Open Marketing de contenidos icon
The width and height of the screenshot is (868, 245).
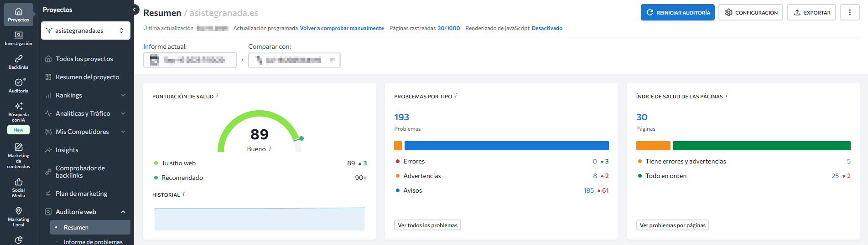click(18, 155)
